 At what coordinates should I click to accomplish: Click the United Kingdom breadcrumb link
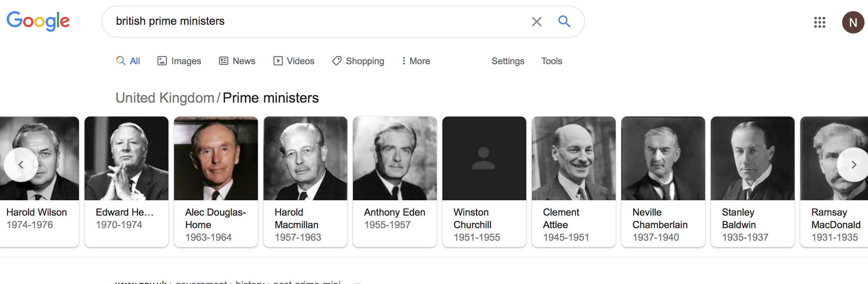165,98
